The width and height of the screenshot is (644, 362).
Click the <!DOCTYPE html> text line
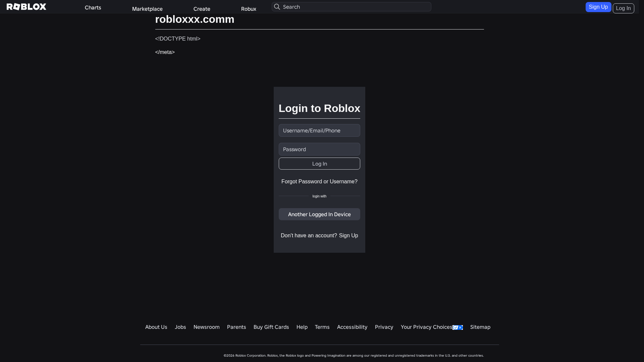coord(178,39)
